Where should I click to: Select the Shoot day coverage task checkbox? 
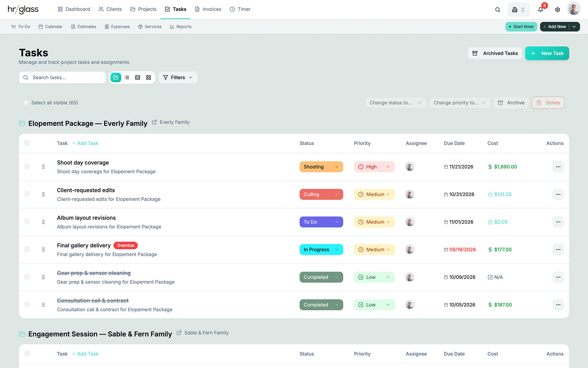pyautogui.click(x=27, y=166)
